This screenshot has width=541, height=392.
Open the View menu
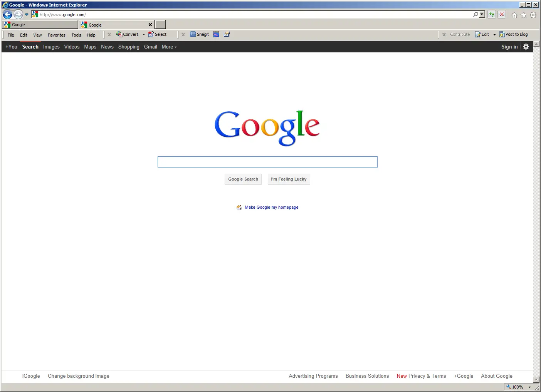click(x=37, y=35)
